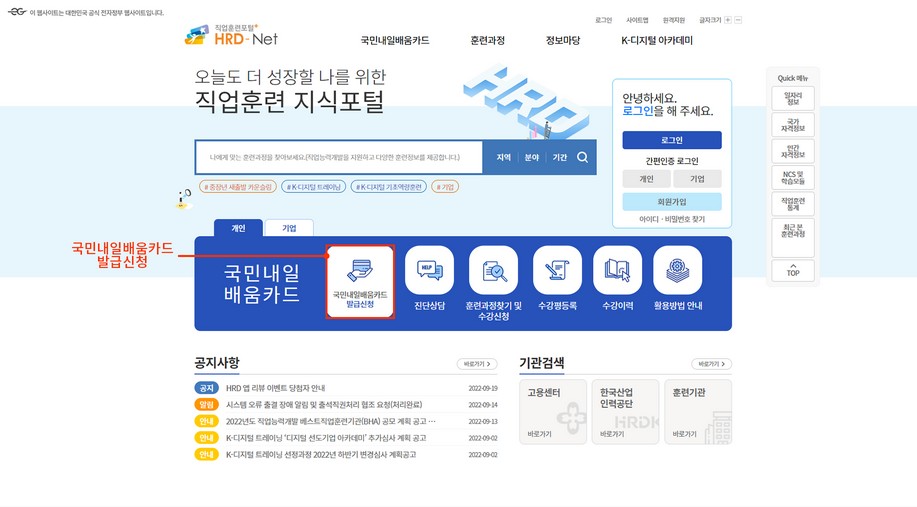Switch to the 개인 tab
Viewport: 917px width, 507px height.
pyautogui.click(x=239, y=228)
